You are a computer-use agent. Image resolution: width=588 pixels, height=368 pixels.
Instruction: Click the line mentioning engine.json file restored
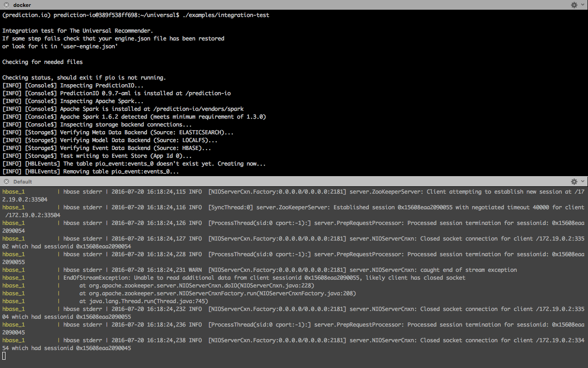113,39
